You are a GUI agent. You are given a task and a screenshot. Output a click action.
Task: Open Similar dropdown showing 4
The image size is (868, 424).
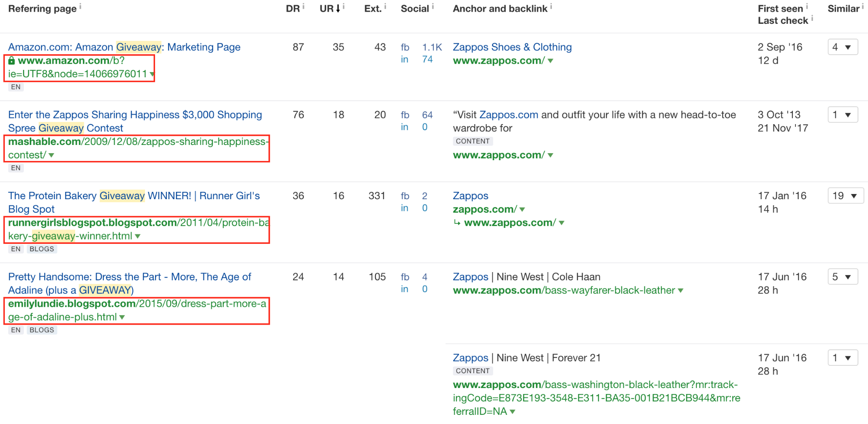[843, 47]
